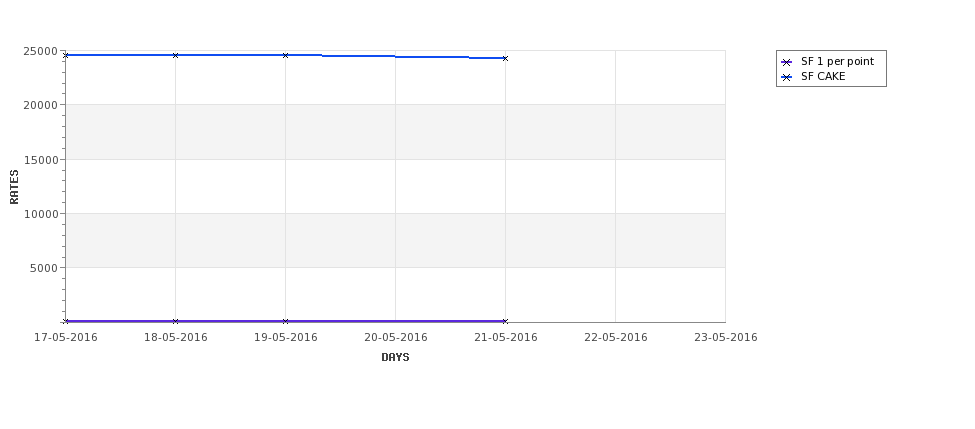The height and width of the screenshot is (429, 975).
Task: Click the blue SF CAKE line near 20-05-2016
Action: [x=395, y=57]
